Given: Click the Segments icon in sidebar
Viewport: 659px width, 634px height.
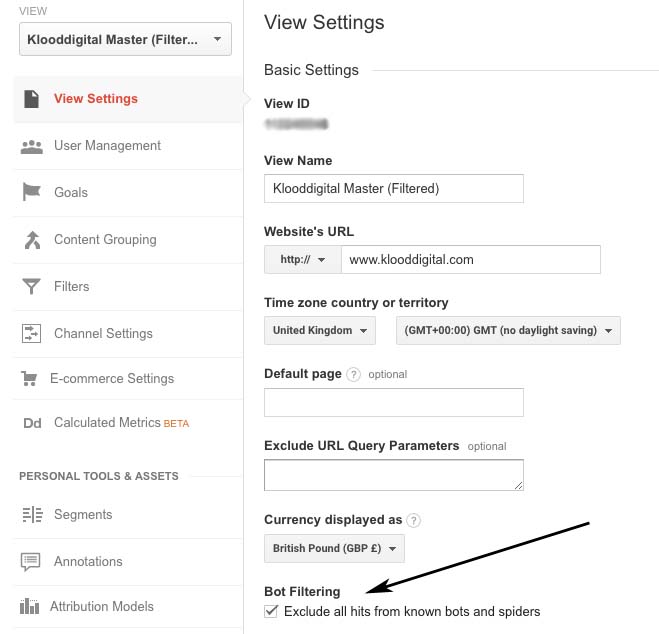Looking at the screenshot, I should (x=31, y=515).
